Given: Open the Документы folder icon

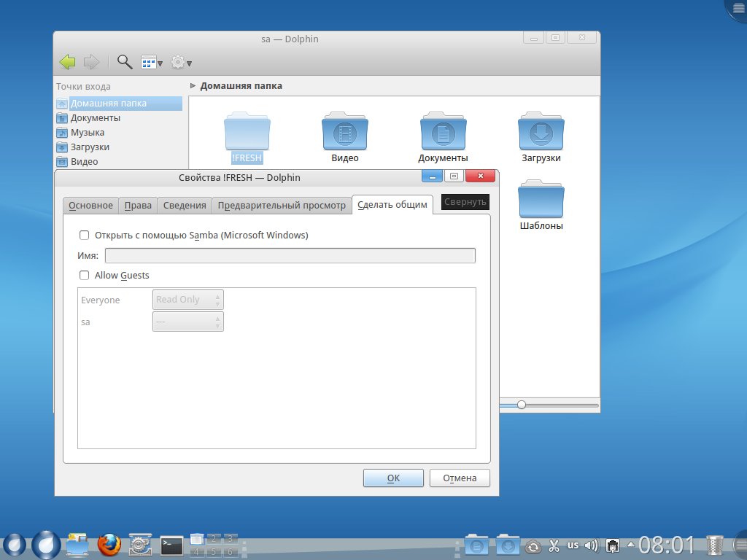Looking at the screenshot, I should [x=443, y=131].
